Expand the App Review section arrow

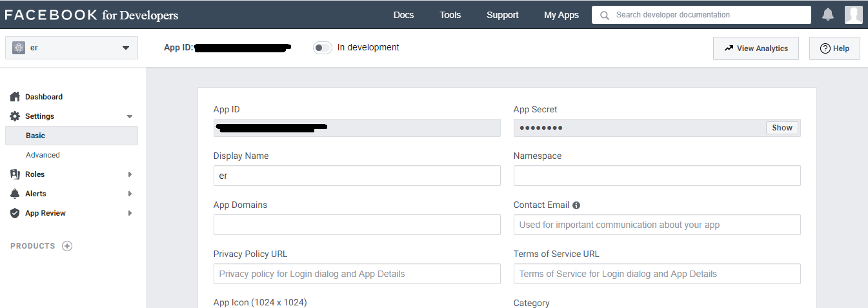[130, 213]
